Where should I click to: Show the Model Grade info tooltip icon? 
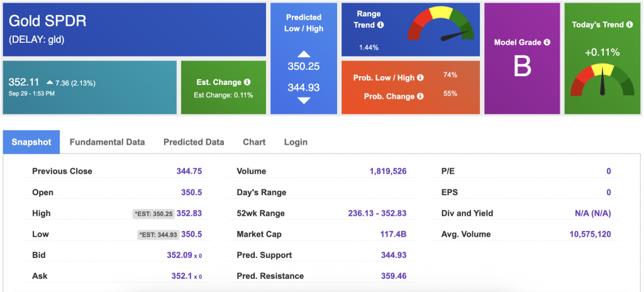pyautogui.click(x=547, y=42)
